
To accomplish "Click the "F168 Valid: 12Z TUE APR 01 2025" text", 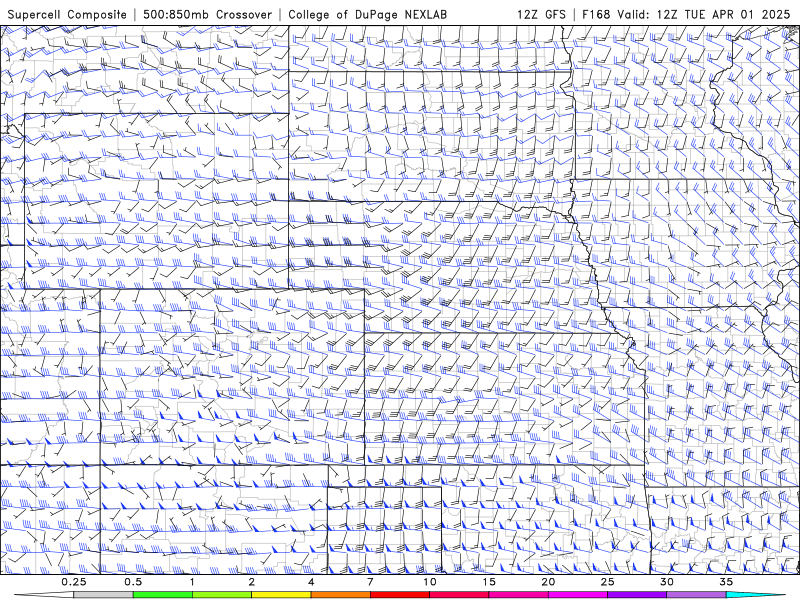I will tap(686, 15).
